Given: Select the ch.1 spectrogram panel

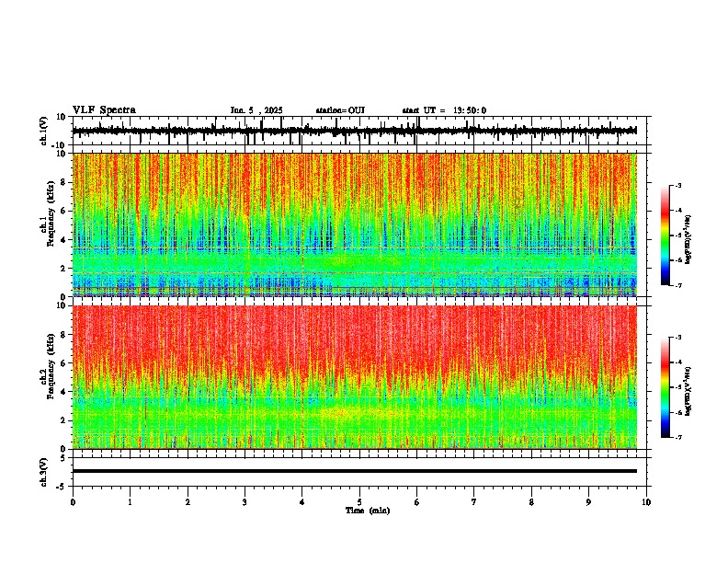Looking at the screenshot, I should [x=361, y=224].
